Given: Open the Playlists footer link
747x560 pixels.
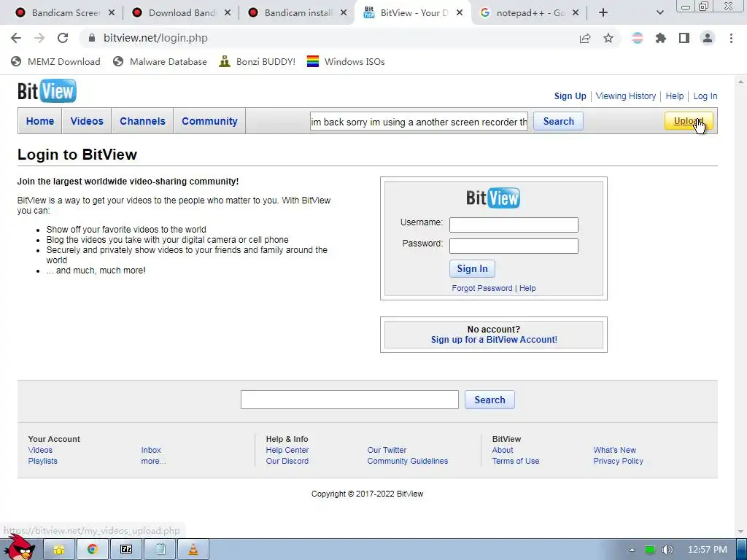Looking at the screenshot, I should [42, 461].
